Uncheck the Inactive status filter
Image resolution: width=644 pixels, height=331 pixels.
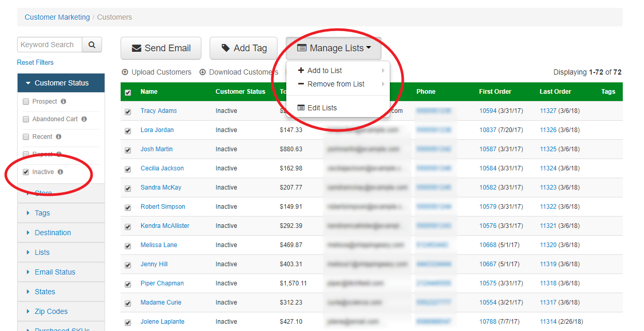point(26,172)
